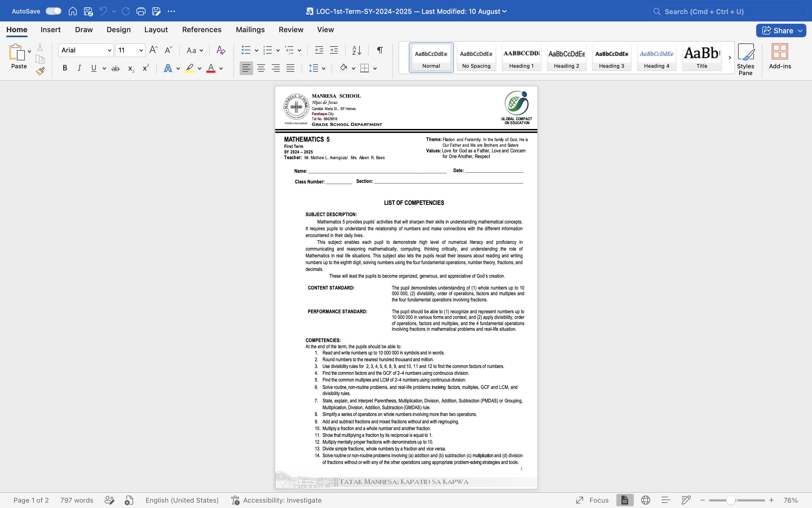812x508 pixels.
Task: Apply the Title style
Action: (x=701, y=58)
